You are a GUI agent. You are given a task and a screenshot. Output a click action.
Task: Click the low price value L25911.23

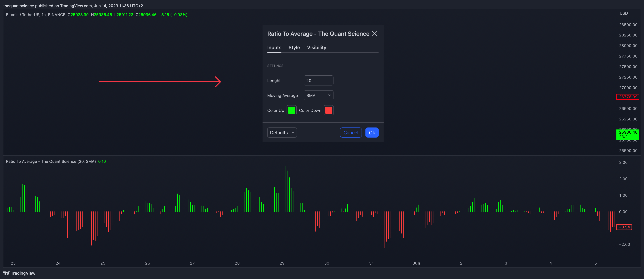point(124,15)
